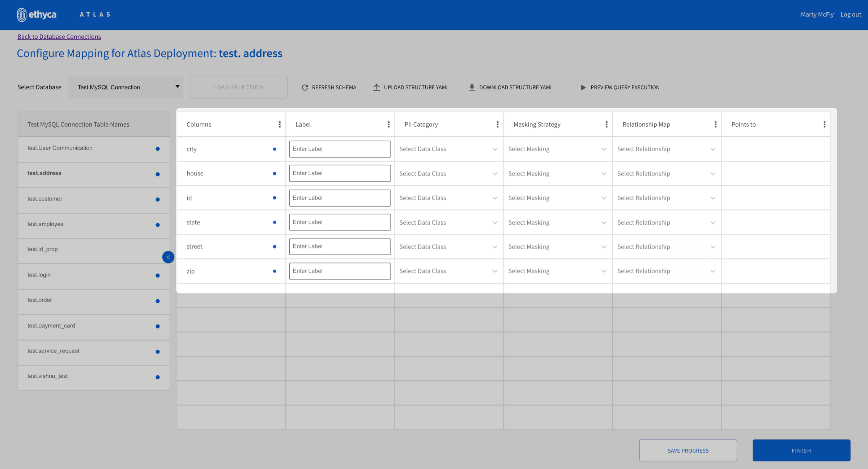Click the Download Structure YAML icon
The image size is (868, 469).
pyautogui.click(x=472, y=87)
